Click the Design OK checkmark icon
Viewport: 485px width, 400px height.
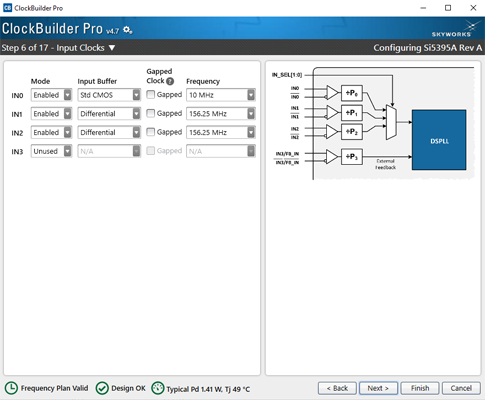[102, 388]
